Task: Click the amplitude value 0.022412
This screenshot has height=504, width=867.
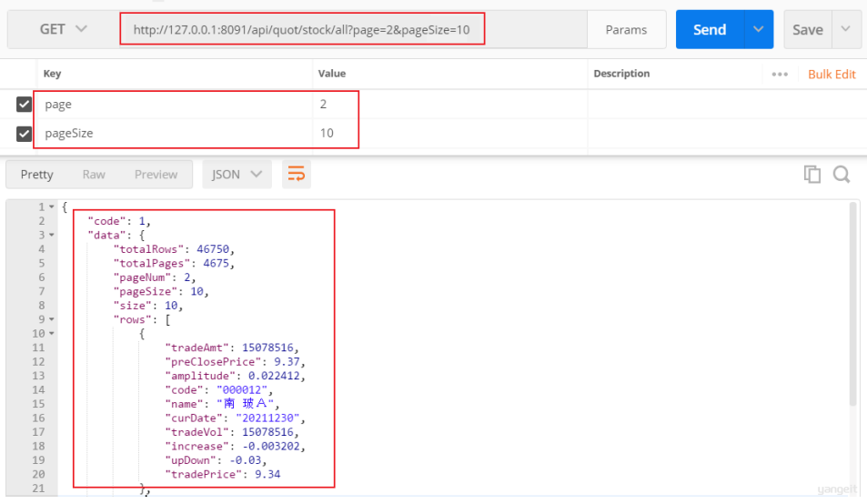Action: pos(274,376)
